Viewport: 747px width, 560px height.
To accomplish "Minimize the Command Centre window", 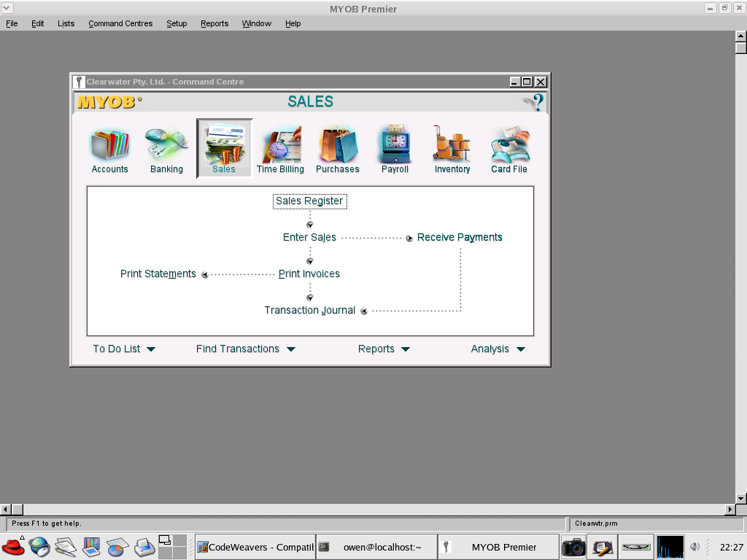I will point(514,82).
